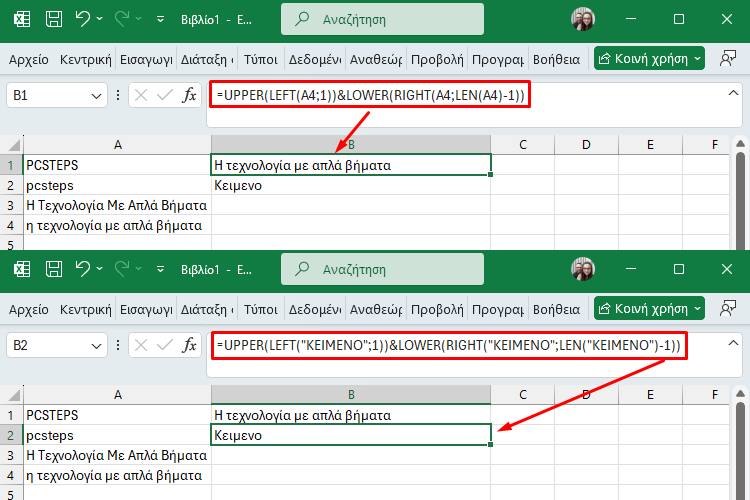
Task: Click the profile picture in the bottom window
Action: (583, 269)
